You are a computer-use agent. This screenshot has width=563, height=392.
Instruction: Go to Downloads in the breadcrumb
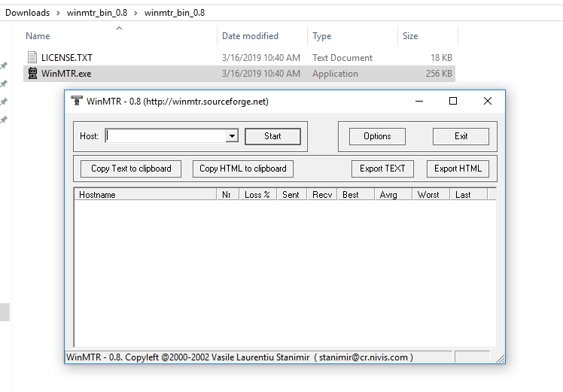click(x=27, y=13)
